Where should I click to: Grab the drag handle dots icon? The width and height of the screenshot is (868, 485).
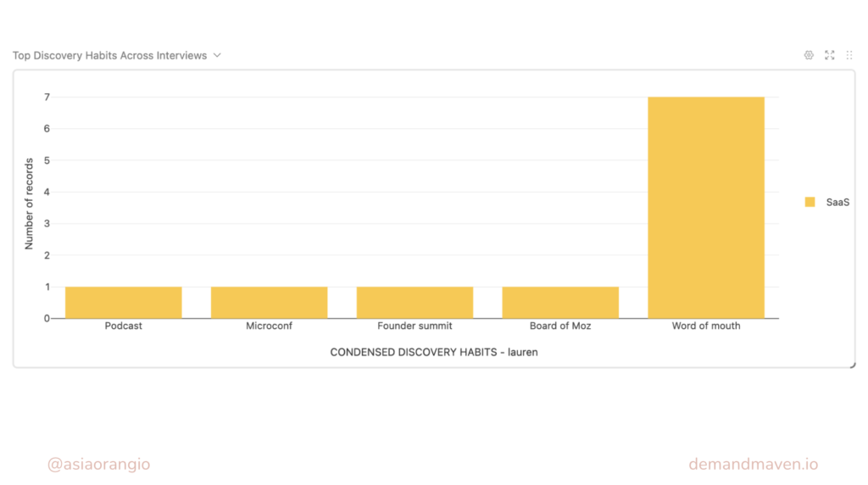(x=849, y=55)
